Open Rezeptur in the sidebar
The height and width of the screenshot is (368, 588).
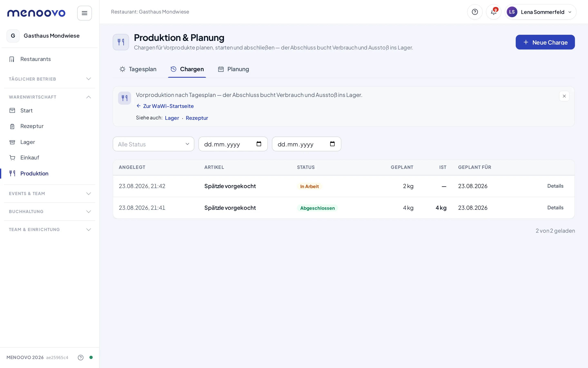[50, 126]
